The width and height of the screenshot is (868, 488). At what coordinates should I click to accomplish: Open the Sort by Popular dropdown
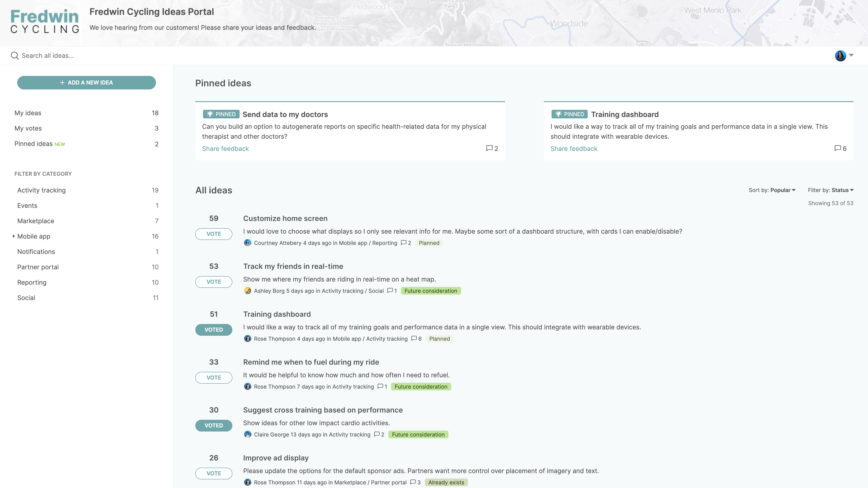(x=783, y=190)
